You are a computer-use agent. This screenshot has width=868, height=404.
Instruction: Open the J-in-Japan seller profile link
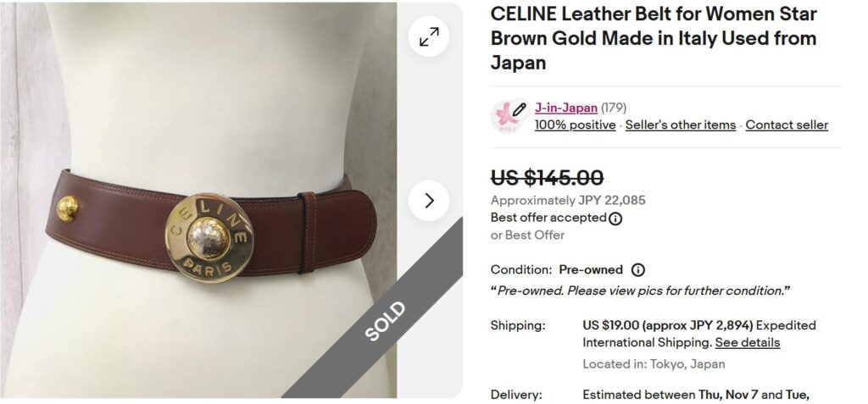[x=565, y=108]
